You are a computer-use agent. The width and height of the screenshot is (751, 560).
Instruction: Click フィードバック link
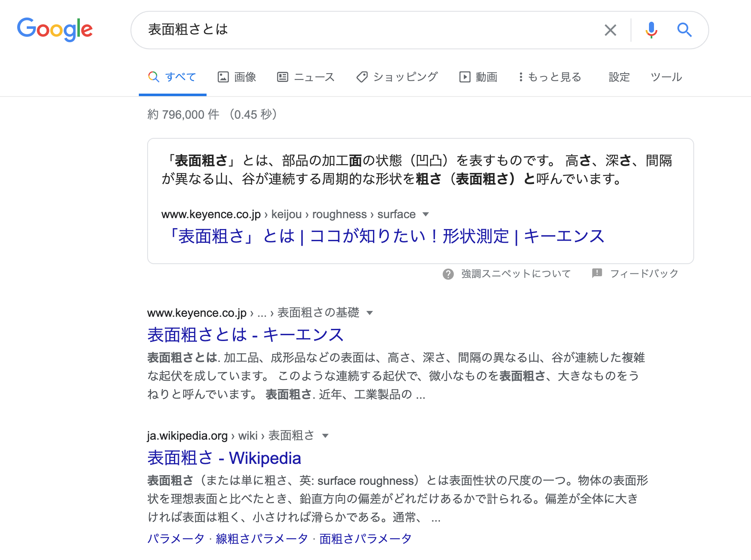[644, 274]
